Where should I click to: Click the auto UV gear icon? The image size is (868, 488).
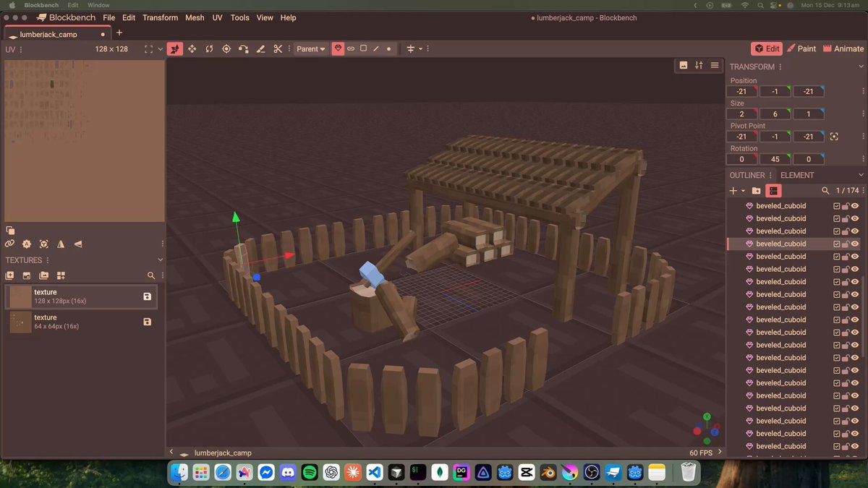pos(27,244)
